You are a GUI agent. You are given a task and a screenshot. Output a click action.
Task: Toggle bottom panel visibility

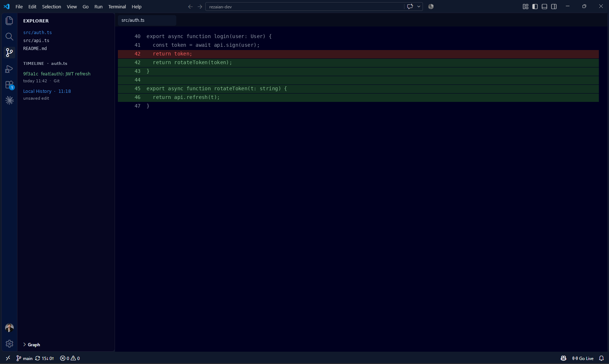point(544,7)
